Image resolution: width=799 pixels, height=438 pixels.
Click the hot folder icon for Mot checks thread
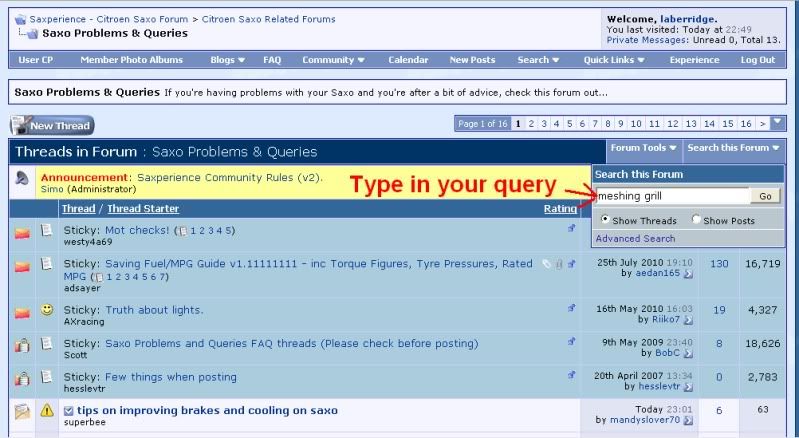coord(22,234)
